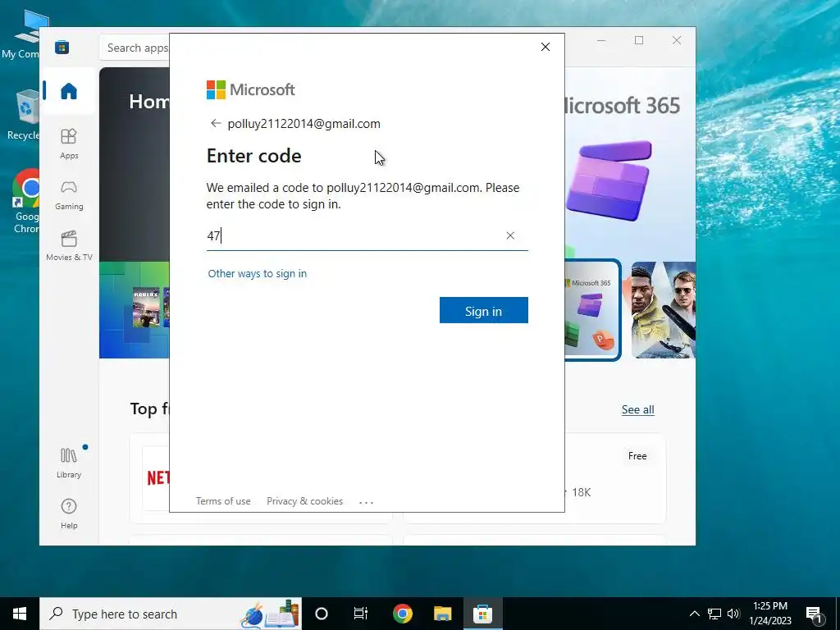840x630 pixels.
Task: Open the Windows Start menu
Action: 20,614
